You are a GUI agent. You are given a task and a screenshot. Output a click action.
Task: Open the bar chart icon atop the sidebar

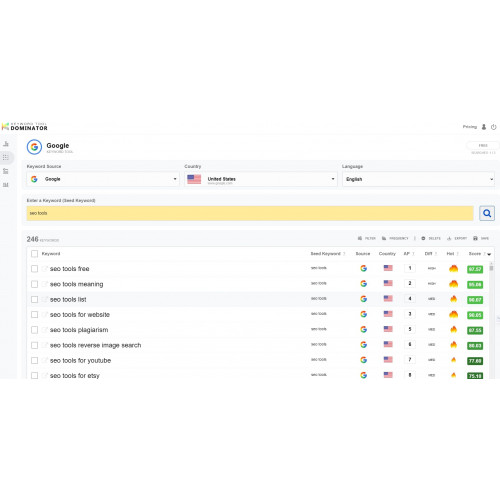click(x=6, y=144)
